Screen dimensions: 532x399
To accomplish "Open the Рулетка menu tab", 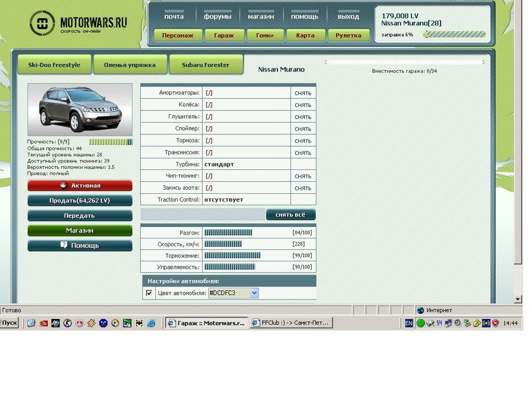I will click(349, 35).
